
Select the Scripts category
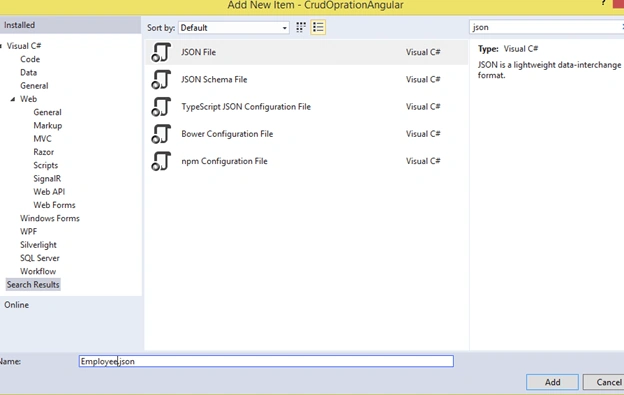[x=46, y=165]
